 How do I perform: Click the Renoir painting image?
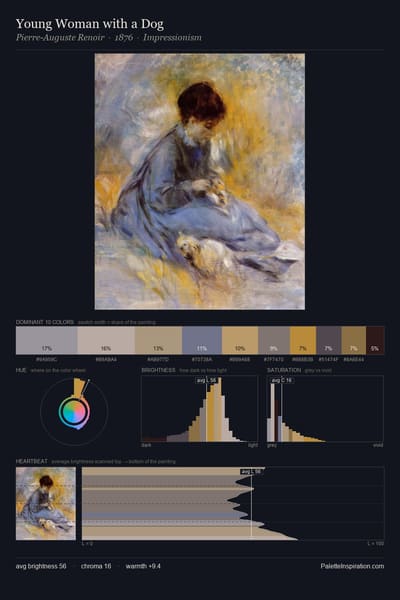click(200, 181)
